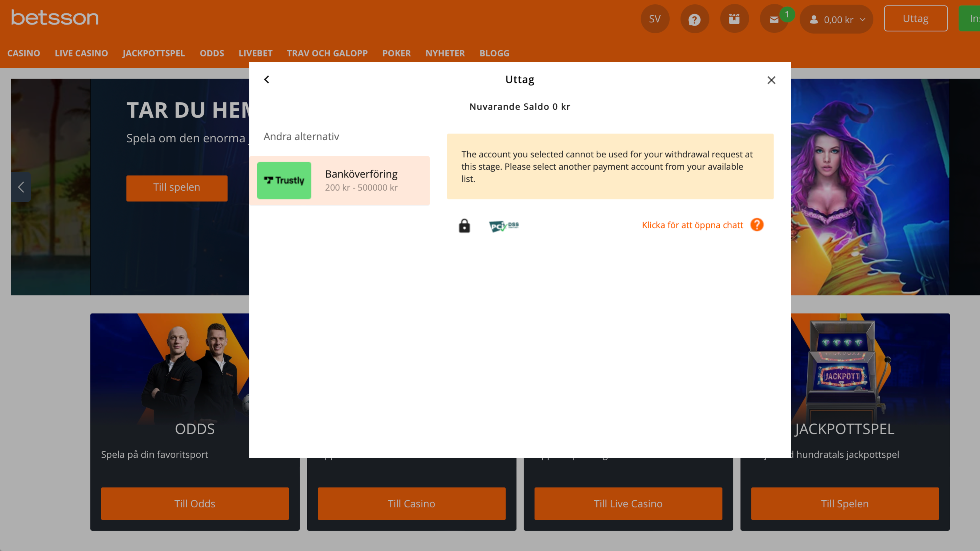
Task: Click the betsson logo
Action: point(55,18)
